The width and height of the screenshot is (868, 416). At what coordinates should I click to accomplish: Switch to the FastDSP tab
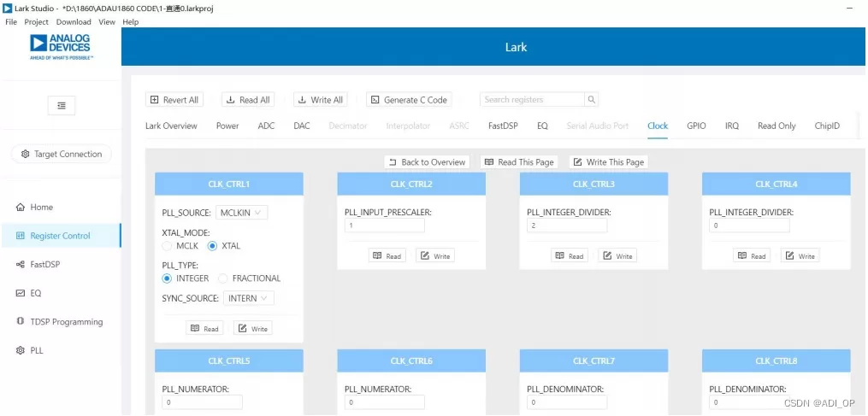[x=503, y=126]
